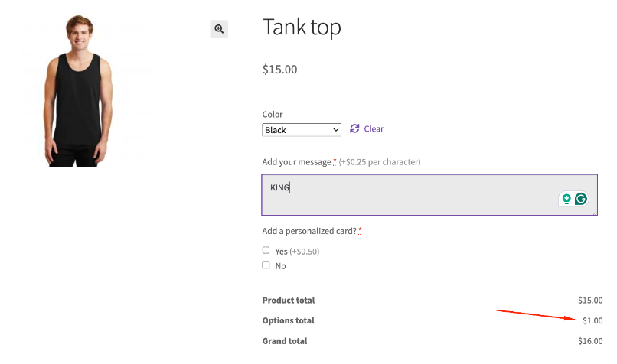Click the lightbulb suggestion icon in the message box
Viewport: 617px width, 364px height.
(566, 199)
